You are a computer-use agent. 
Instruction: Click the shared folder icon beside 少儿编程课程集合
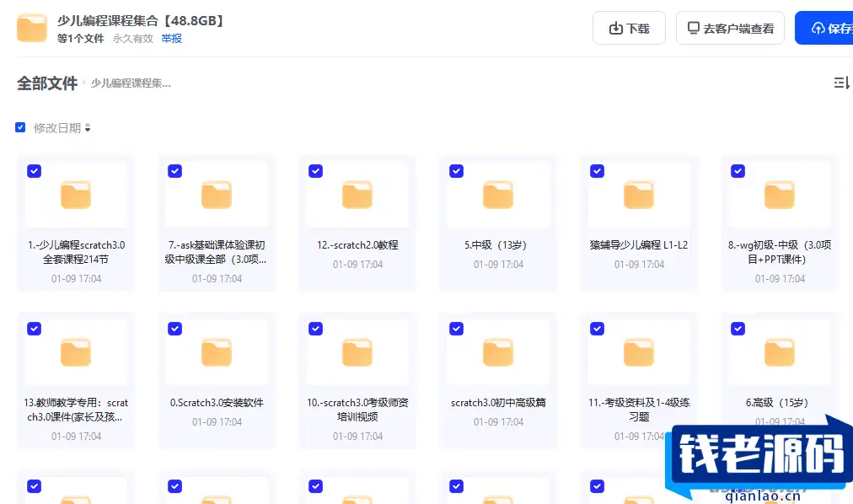(x=31, y=28)
